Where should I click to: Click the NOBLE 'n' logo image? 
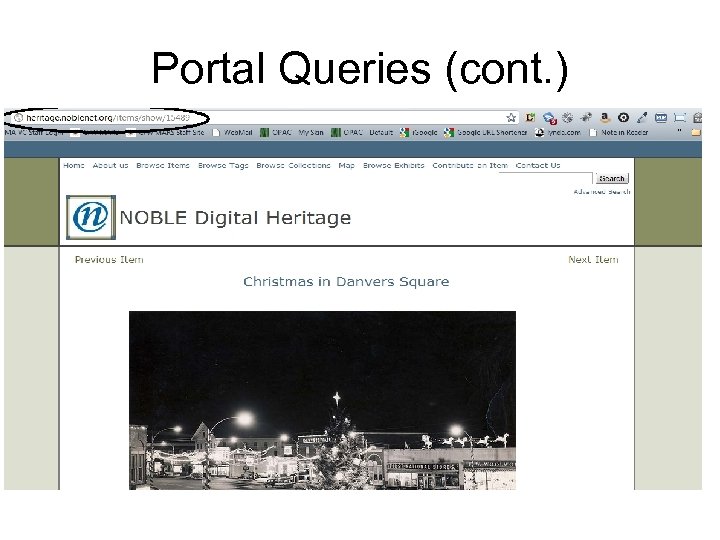click(x=91, y=217)
